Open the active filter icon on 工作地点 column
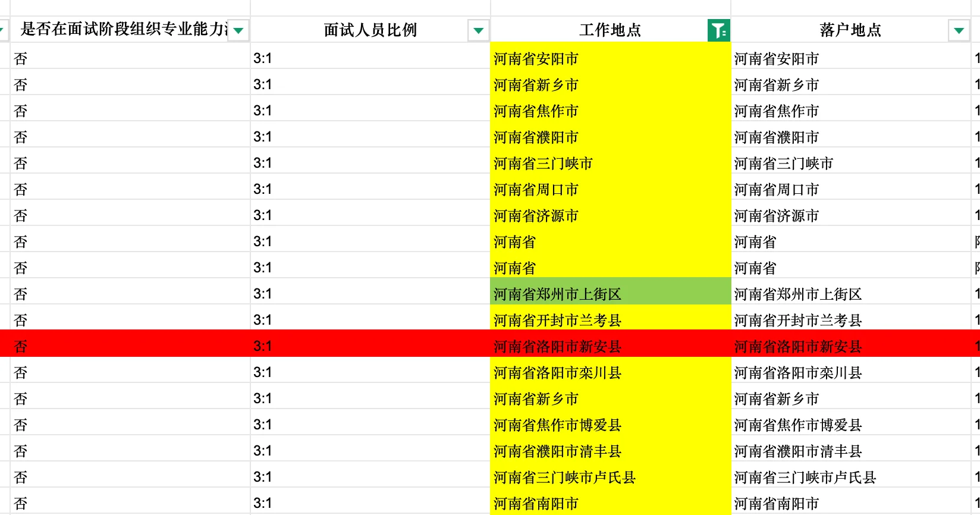 pos(718,30)
